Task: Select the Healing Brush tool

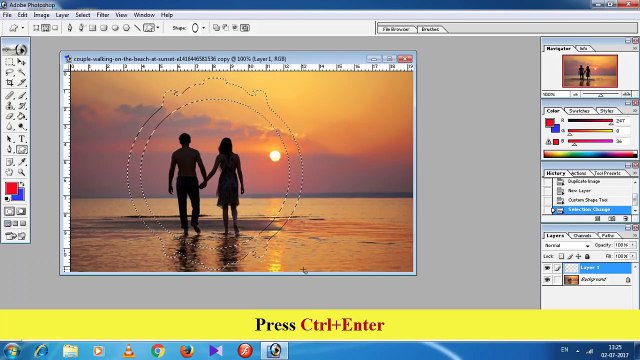Action: [x=9, y=96]
